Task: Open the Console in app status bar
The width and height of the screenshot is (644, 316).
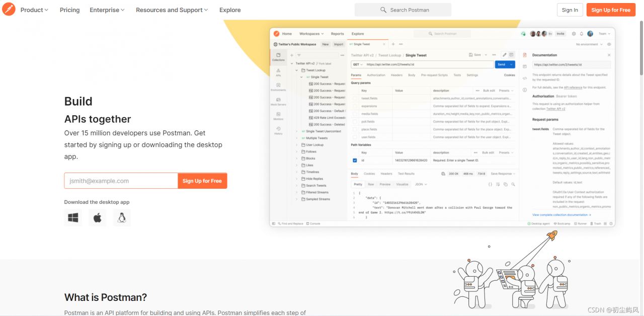Action: 313,223
